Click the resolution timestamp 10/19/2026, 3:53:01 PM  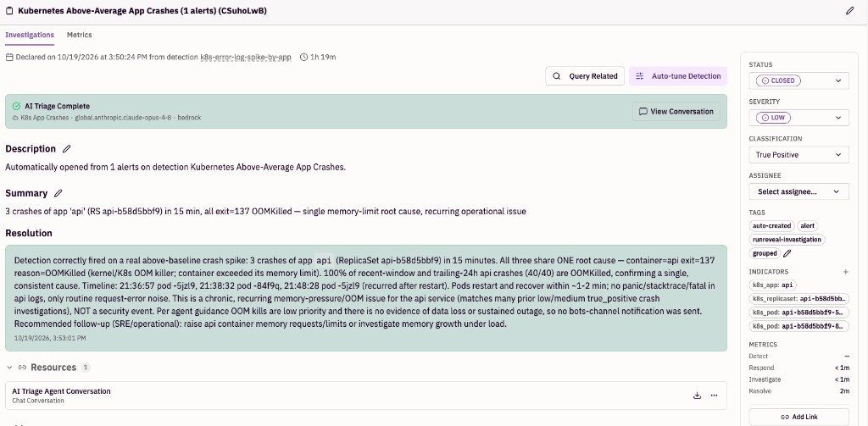coord(50,337)
